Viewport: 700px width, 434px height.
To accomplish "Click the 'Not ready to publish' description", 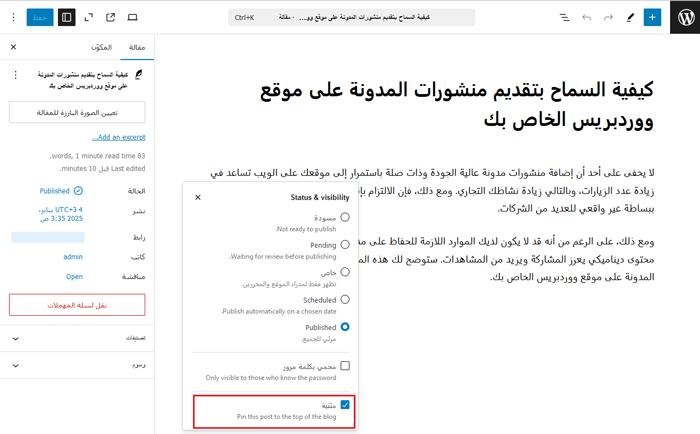I will pyautogui.click(x=306, y=229).
